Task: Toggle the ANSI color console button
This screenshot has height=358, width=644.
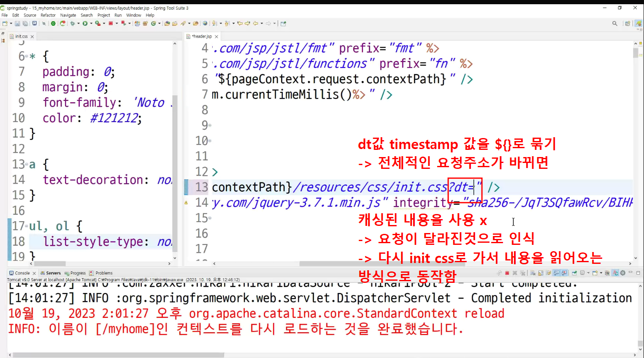Action: pyautogui.click(x=615, y=273)
